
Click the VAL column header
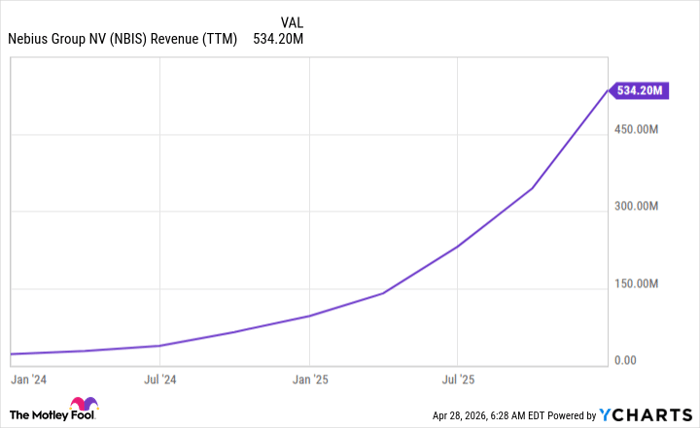[x=292, y=22]
